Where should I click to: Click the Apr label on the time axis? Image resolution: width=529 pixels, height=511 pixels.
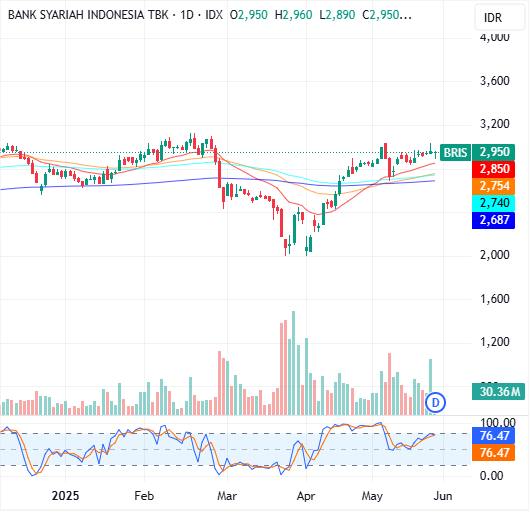point(306,496)
